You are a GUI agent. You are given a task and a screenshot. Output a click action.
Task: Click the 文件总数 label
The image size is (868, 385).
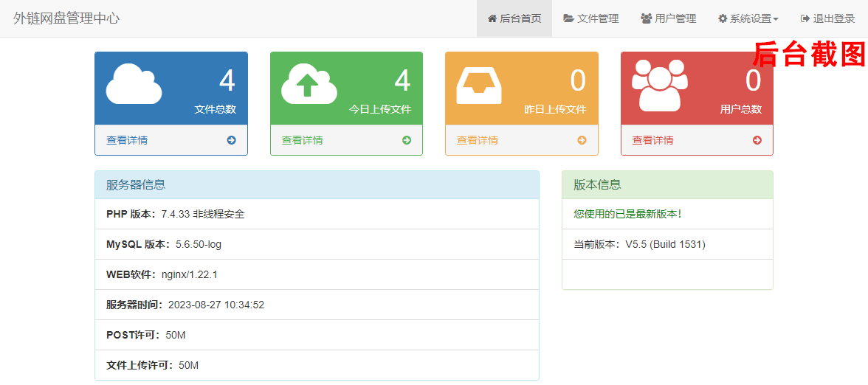tap(216, 109)
